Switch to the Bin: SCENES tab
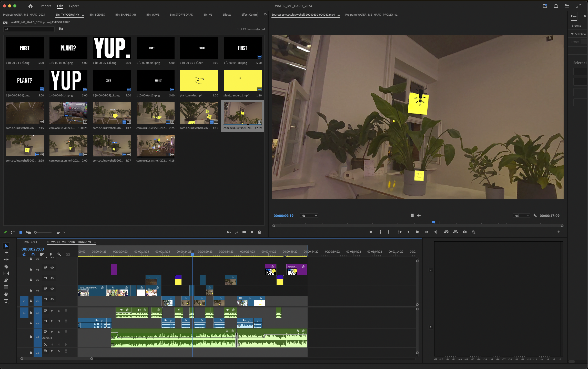 click(97, 15)
